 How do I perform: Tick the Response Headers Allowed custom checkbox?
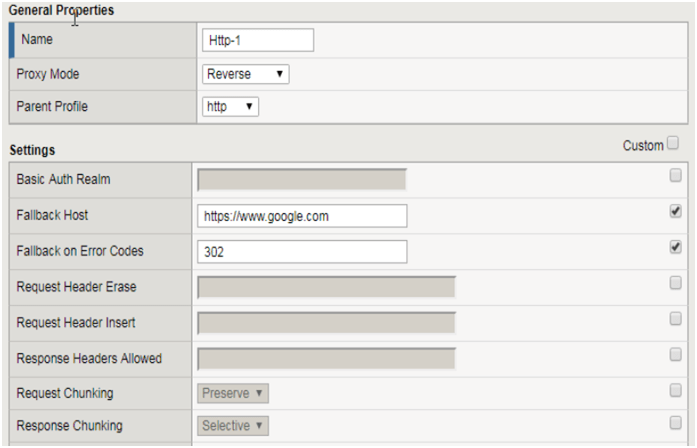(x=675, y=354)
